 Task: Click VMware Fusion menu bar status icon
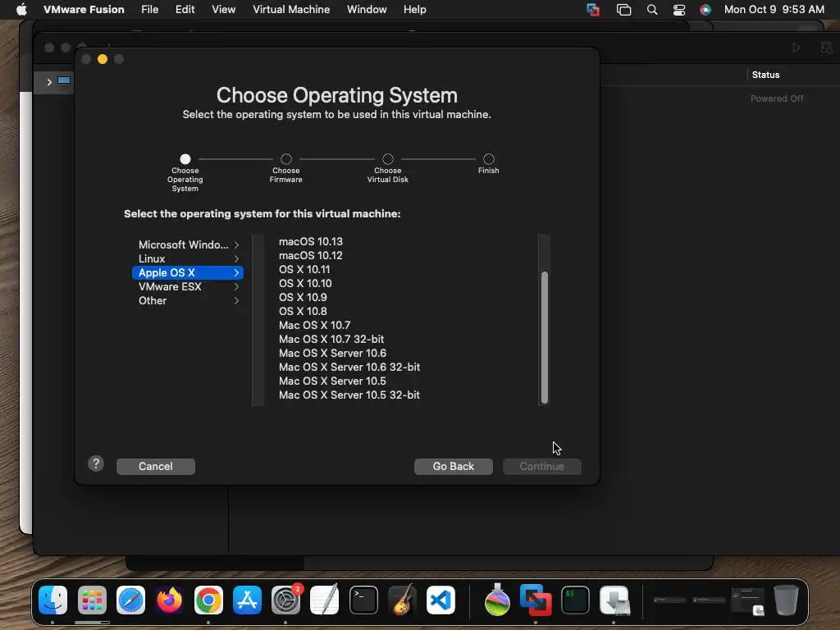593,10
